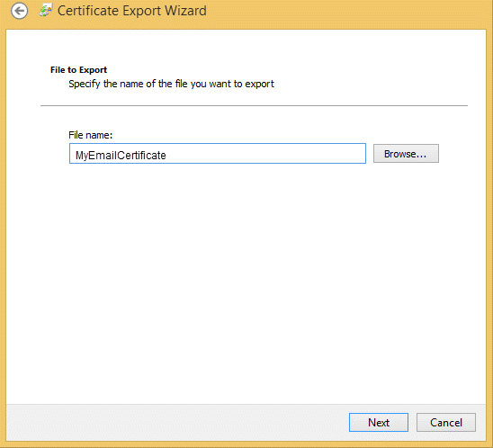Go back using the circular arrow button
Viewport: 493px width, 448px height.
tap(19, 11)
